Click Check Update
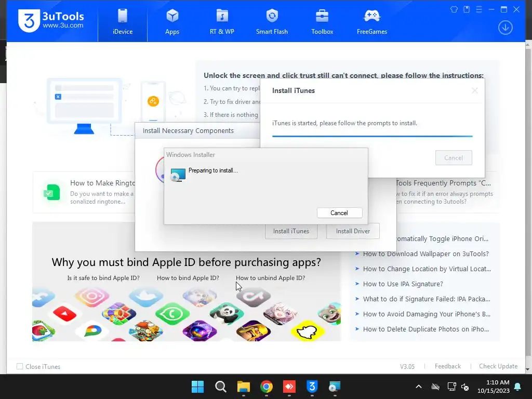 (498, 366)
